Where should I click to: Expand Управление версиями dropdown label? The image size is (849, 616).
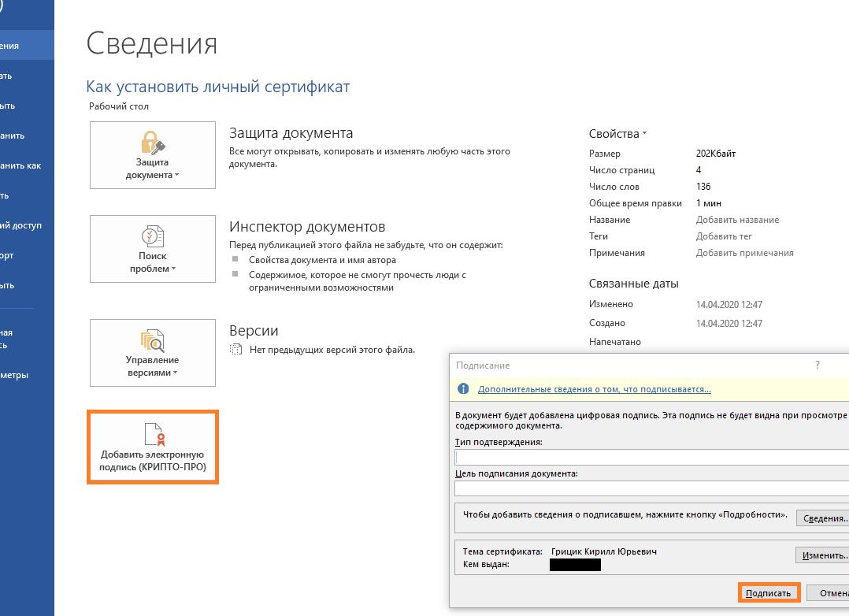point(152,366)
